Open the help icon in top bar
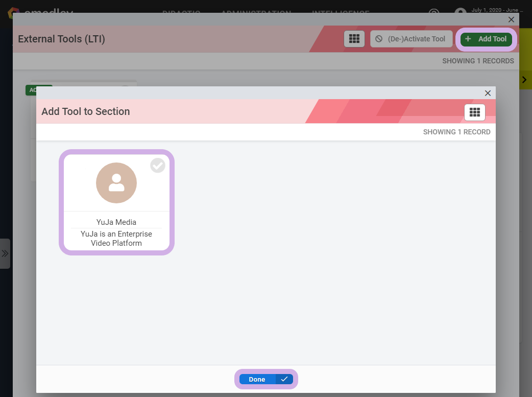The height and width of the screenshot is (397, 532). pyautogui.click(x=434, y=13)
